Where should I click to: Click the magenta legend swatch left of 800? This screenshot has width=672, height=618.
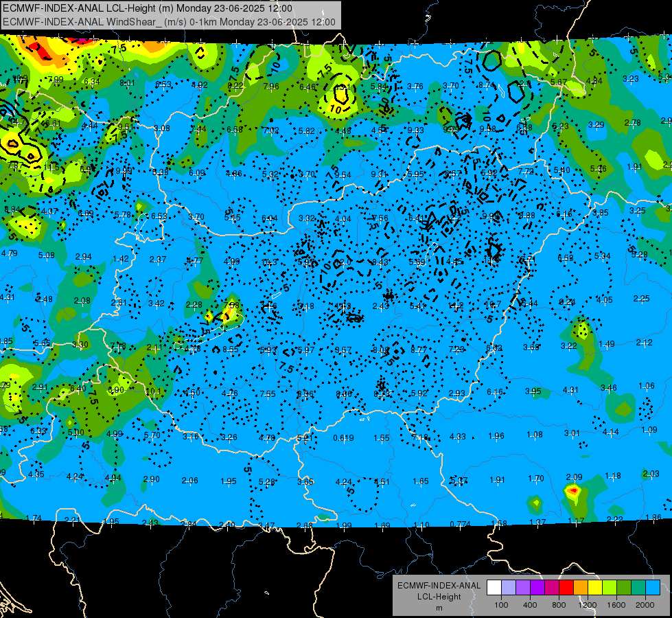pyautogui.click(x=552, y=587)
